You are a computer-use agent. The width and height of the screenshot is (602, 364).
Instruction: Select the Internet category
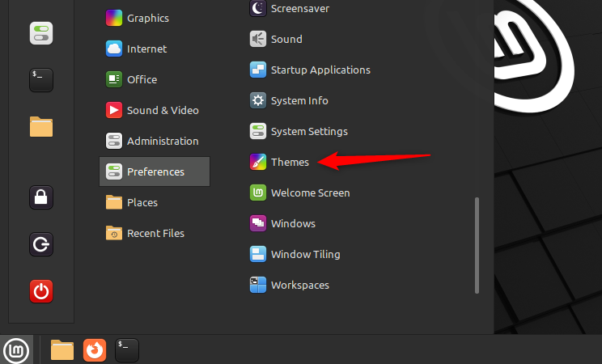pyautogui.click(x=146, y=49)
